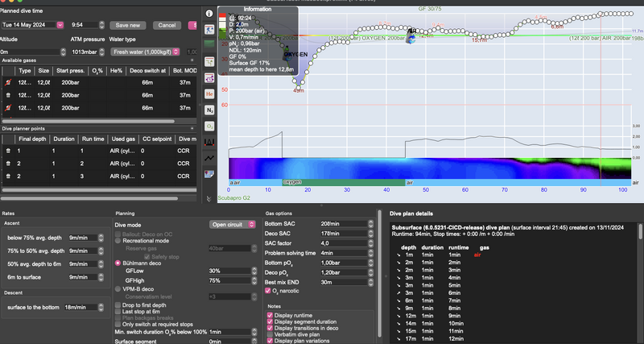Click the Save new button
This screenshot has width=644, height=344.
click(x=127, y=25)
